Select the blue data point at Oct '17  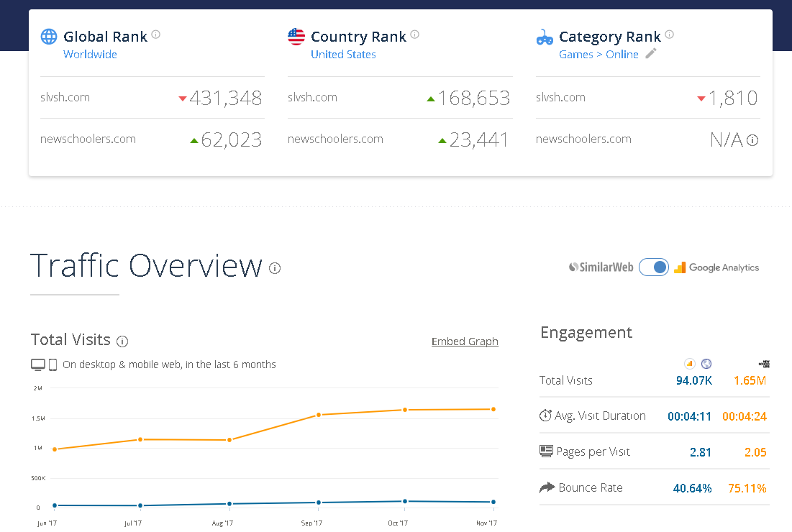point(404,501)
